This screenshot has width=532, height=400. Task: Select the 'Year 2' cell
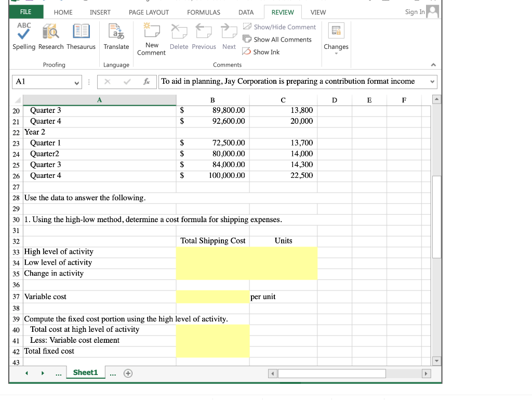coord(99,132)
